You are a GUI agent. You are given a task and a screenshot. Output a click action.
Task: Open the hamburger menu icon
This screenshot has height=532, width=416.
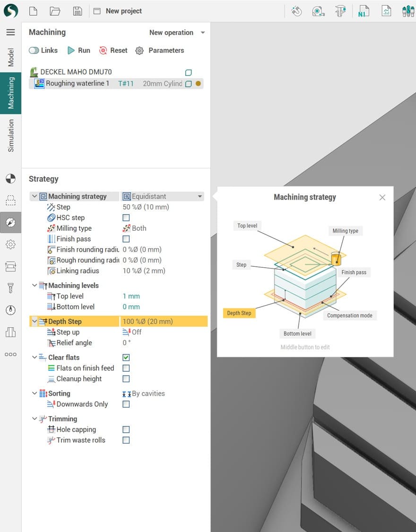click(x=10, y=32)
